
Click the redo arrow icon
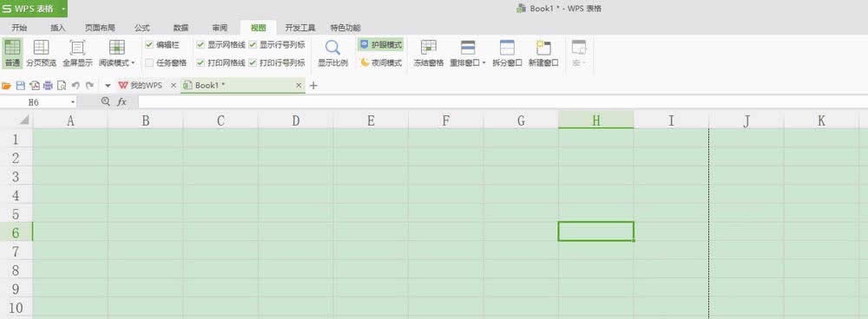(x=89, y=86)
